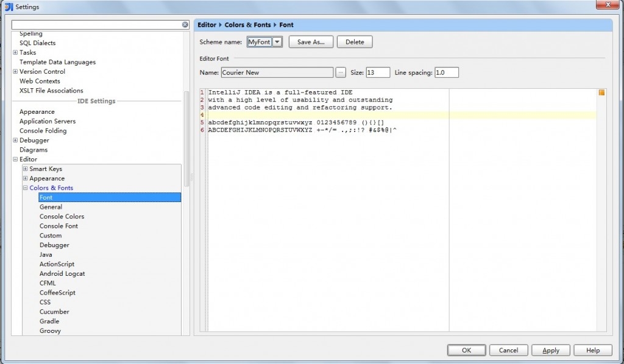Screen dimensions: 624x364
Task: Open Console Font settings
Action: 58,226
